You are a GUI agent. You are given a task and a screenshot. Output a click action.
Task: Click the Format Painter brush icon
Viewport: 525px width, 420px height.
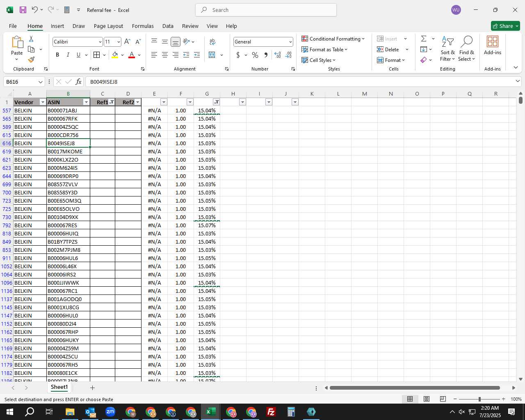31,59
